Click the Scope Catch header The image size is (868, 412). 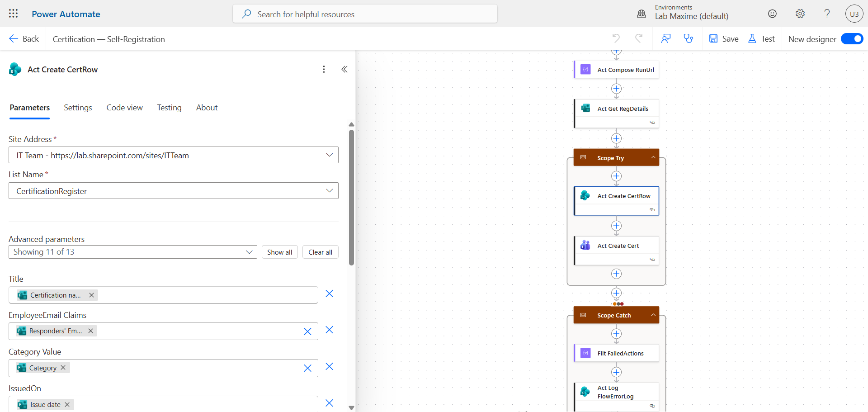[616, 315]
